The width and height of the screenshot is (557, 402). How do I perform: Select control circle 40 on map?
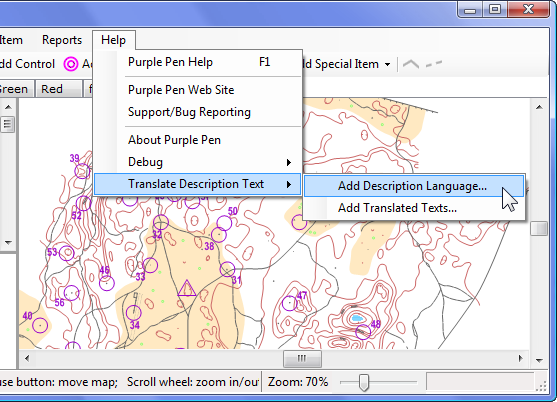[40, 326]
